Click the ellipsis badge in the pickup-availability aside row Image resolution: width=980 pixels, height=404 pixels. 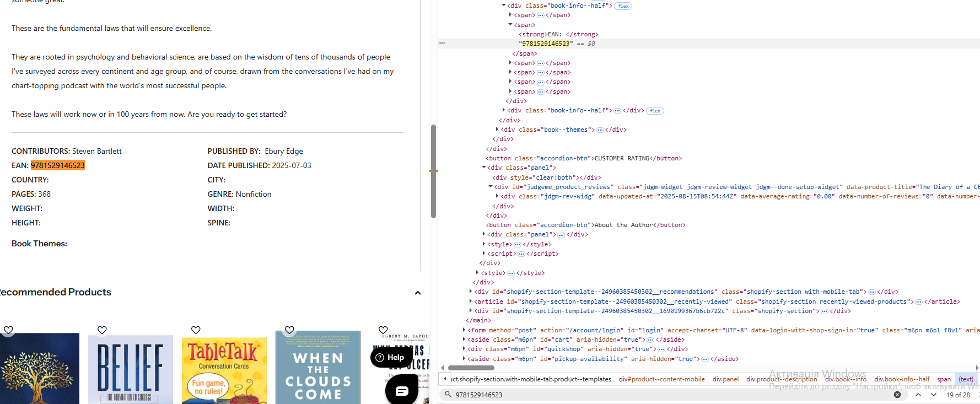point(705,359)
